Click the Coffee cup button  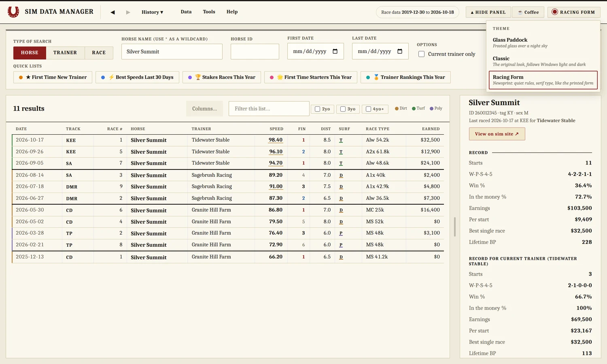tap(528, 12)
